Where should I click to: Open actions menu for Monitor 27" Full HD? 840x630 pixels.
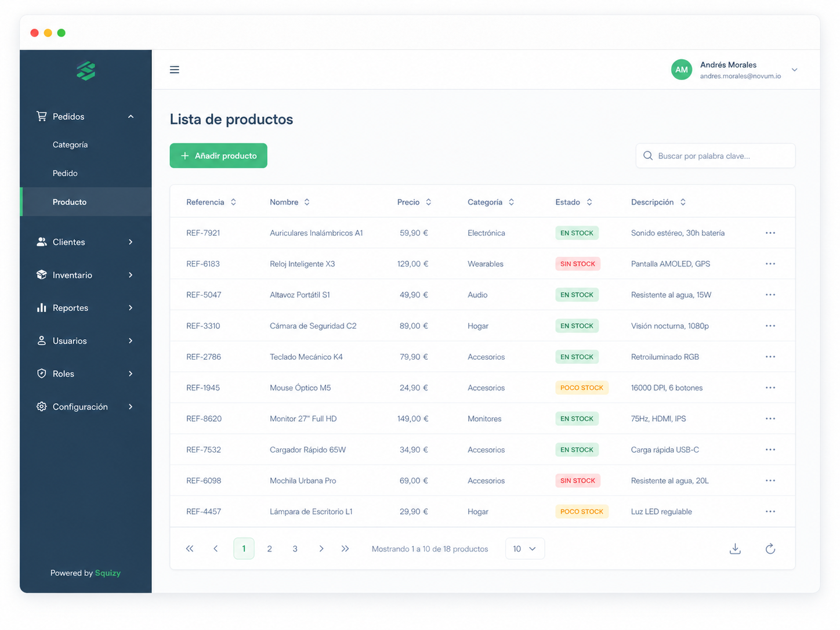tap(770, 418)
